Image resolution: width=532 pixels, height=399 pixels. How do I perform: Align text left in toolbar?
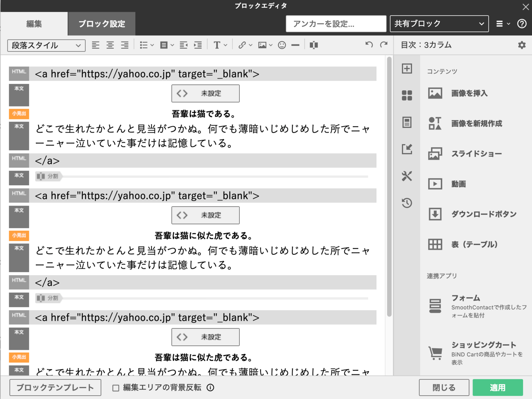tap(96, 45)
